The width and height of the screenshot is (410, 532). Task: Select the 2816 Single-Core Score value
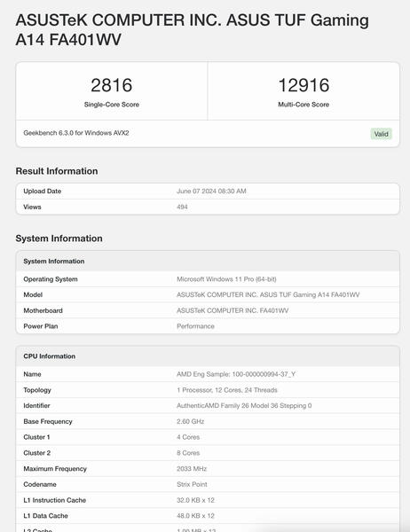point(112,85)
